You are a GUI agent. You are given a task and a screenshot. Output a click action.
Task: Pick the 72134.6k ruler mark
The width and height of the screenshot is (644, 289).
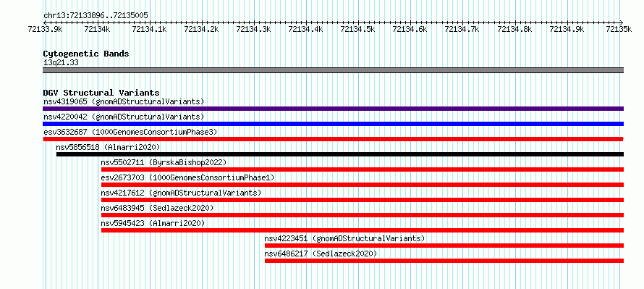pyautogui.click(x=410, y=29)
